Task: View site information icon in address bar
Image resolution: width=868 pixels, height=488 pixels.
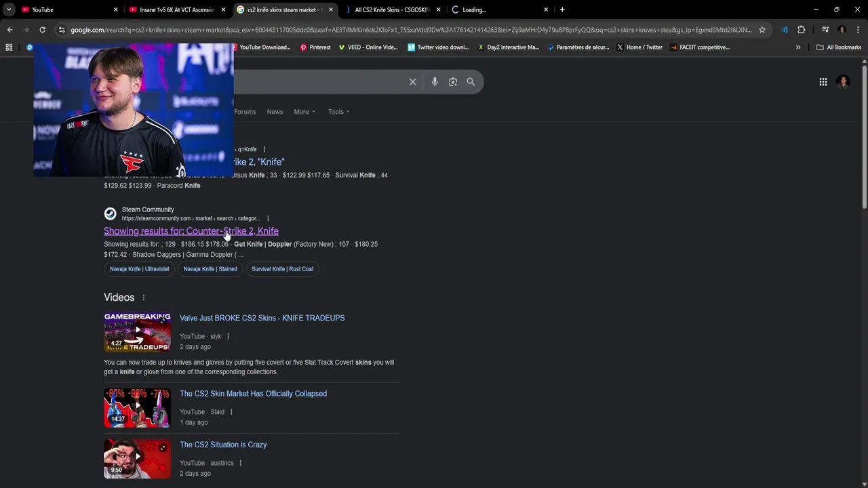Action: [62, 30]
